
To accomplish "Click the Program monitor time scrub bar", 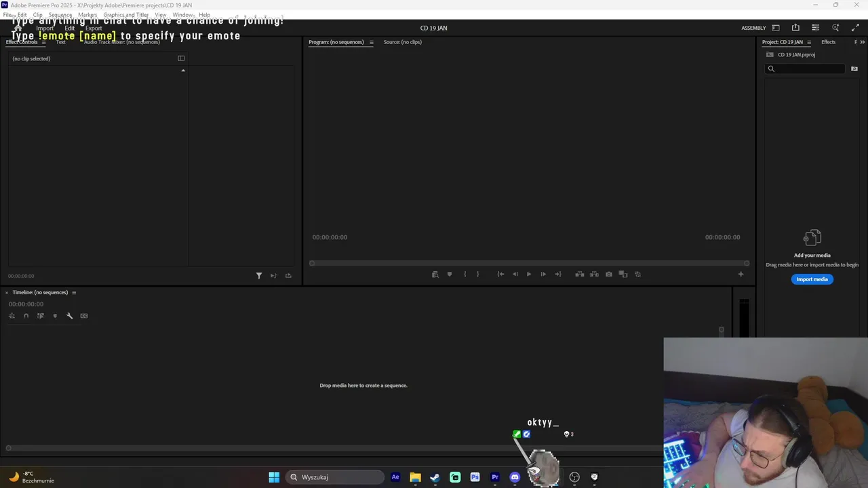I will click(x=529, y=263).
